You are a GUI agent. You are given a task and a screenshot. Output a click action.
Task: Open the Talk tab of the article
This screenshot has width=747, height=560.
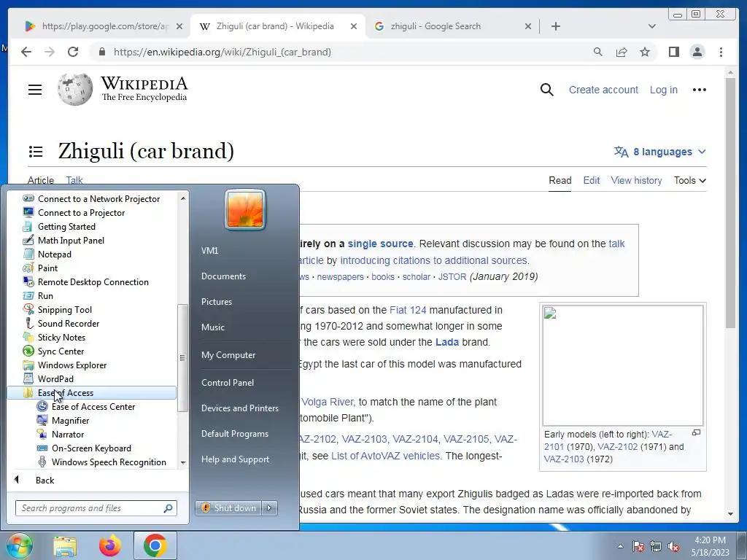point(74,181)
